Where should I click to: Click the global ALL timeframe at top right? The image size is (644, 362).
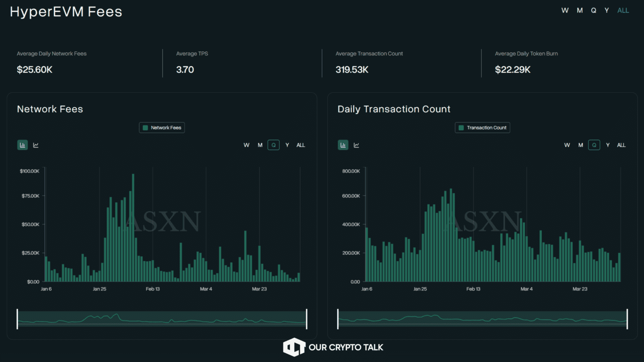point(623,10)
